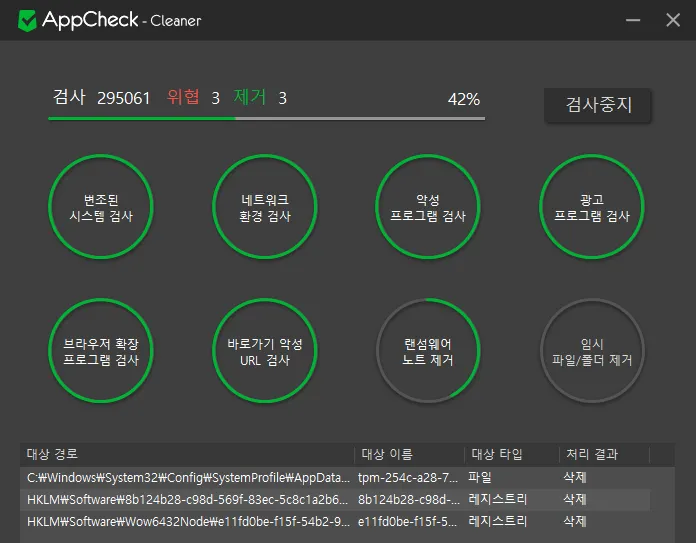Click 레지스트리 type in 8b124b28 row
This screenshot has height=543, width=696.
click(498, 499)
